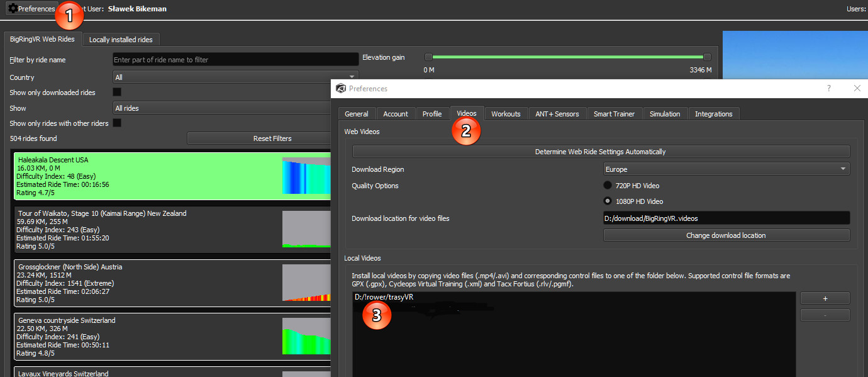Click Determine Web Ride Settings Automatically
The height and width of the screenshot is (377, 868).
click(601, 152)
